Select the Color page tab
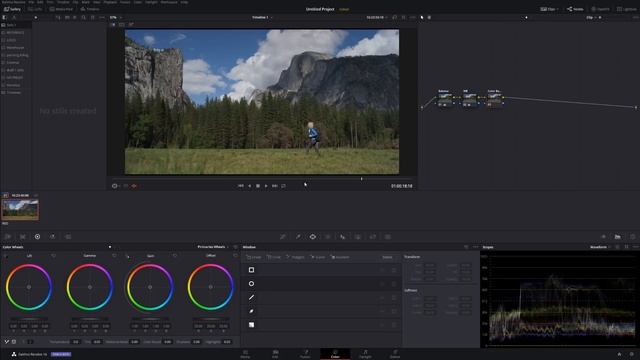Viewport: 640px width, 360px height. tap(335, 354)
